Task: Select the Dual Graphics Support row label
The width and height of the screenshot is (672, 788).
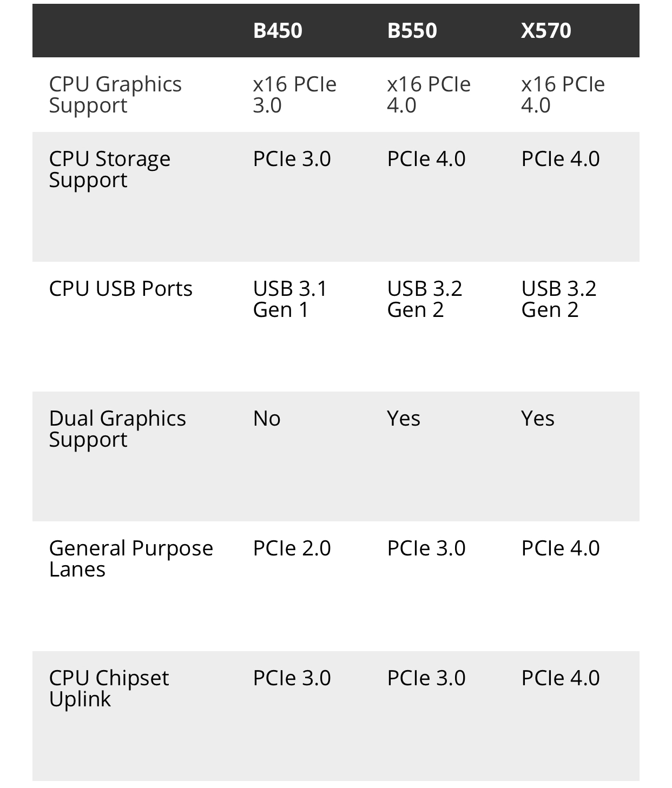Action: pyautogui.click(x=117, y=429)
